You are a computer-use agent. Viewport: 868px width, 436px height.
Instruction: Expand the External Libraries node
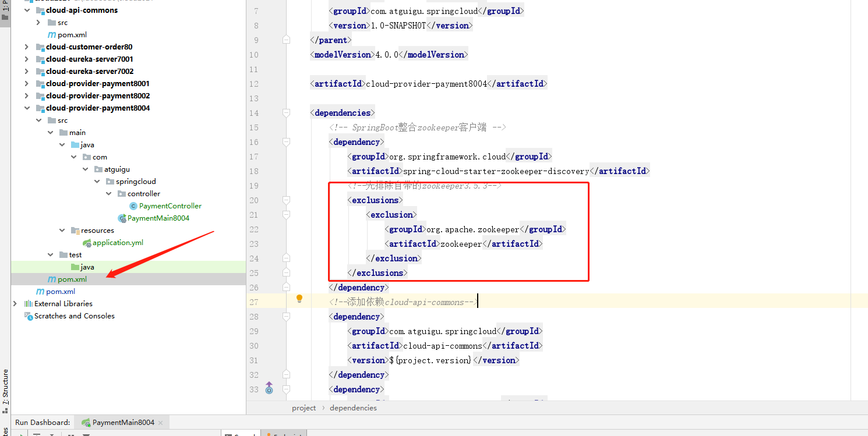click(15, 304)
